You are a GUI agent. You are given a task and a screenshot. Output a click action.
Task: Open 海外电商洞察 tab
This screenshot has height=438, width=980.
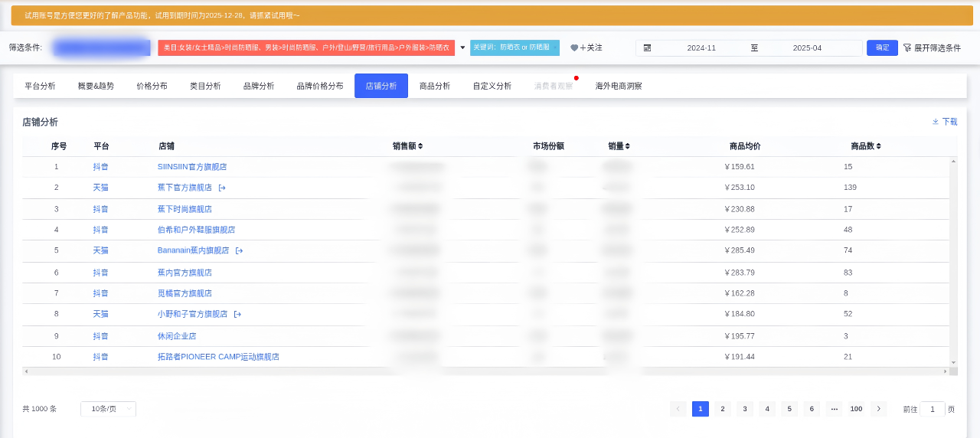pos(619,86)
